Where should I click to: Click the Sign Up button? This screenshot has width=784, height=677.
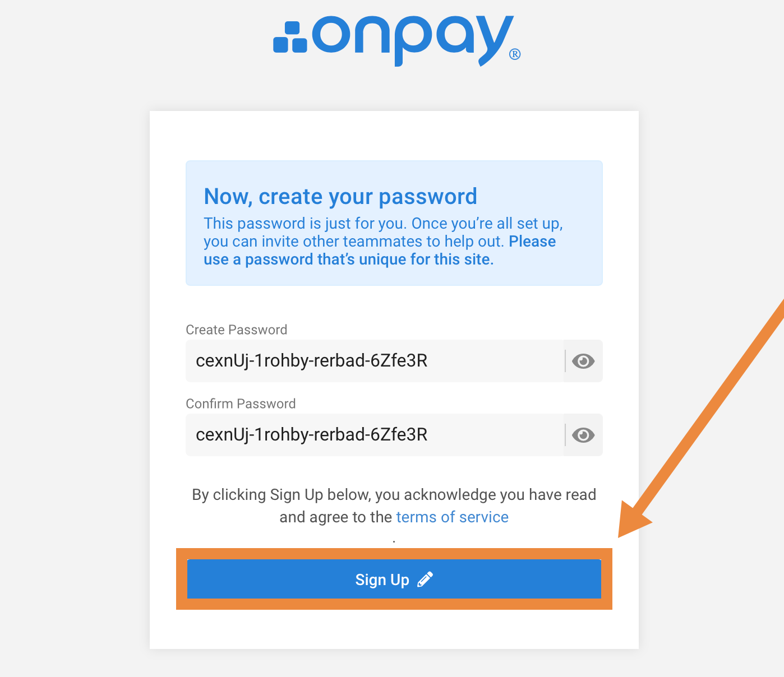pyautogui.click(x=394, y=579)
